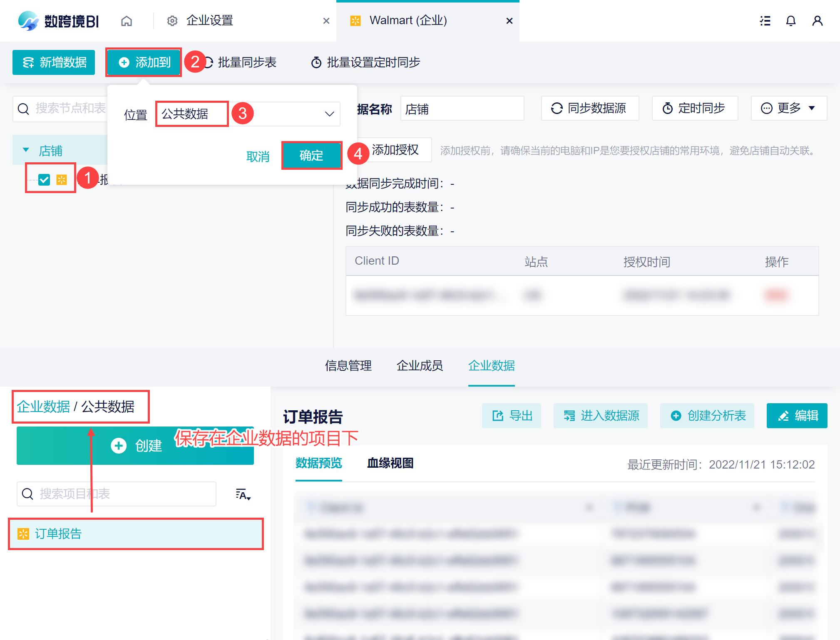
Task: Open the 更多 dropdown menu
Action: coord(788,108)
